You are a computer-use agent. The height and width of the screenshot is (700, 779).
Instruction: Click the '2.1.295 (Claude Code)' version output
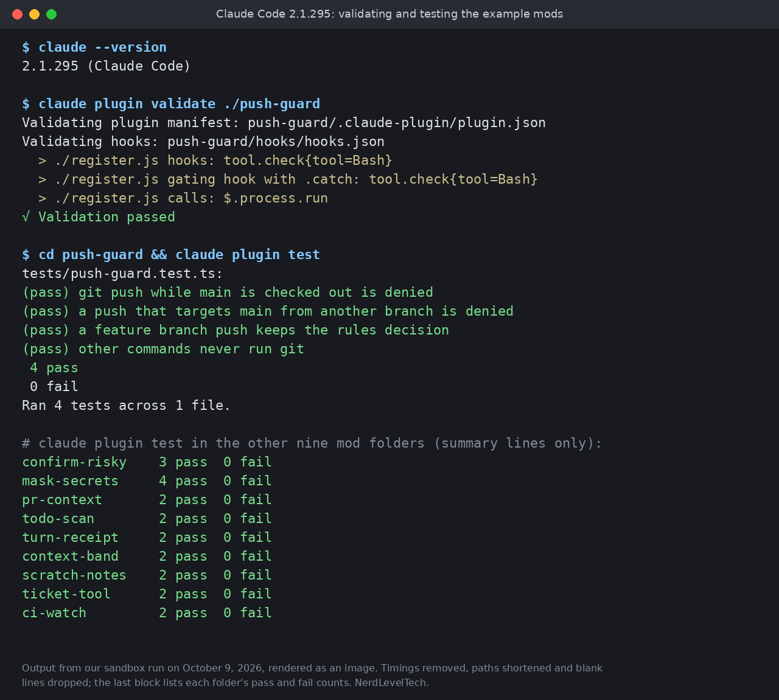(x=107, y=66)
